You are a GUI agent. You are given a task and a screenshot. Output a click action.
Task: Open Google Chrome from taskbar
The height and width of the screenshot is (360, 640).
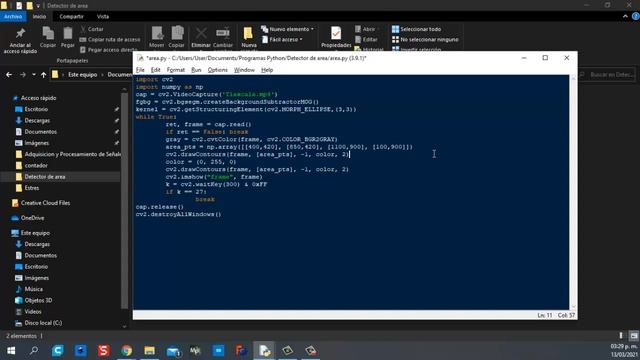tap(127, 351)
